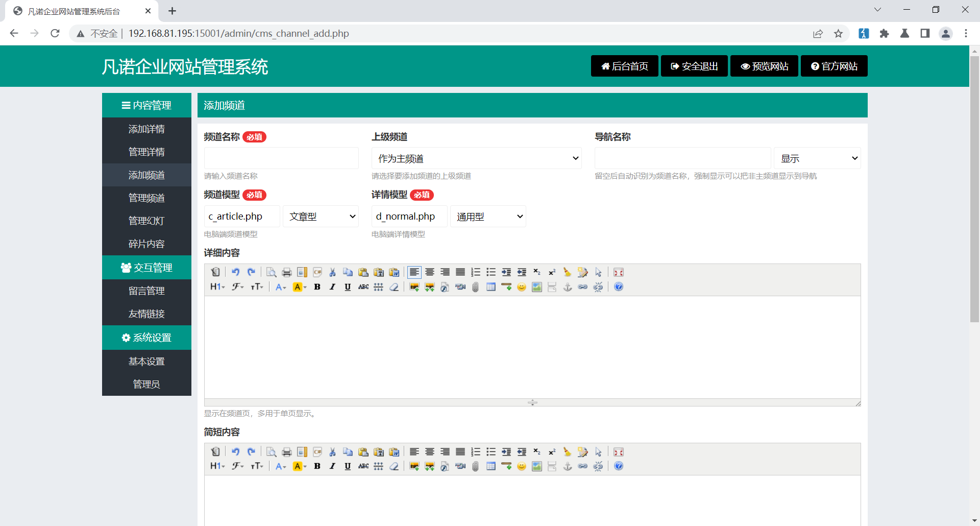This screenshot has height=526, width=980.
Task: Open H1 heading dropdown in 详细内容 editor
Action: 217,287
